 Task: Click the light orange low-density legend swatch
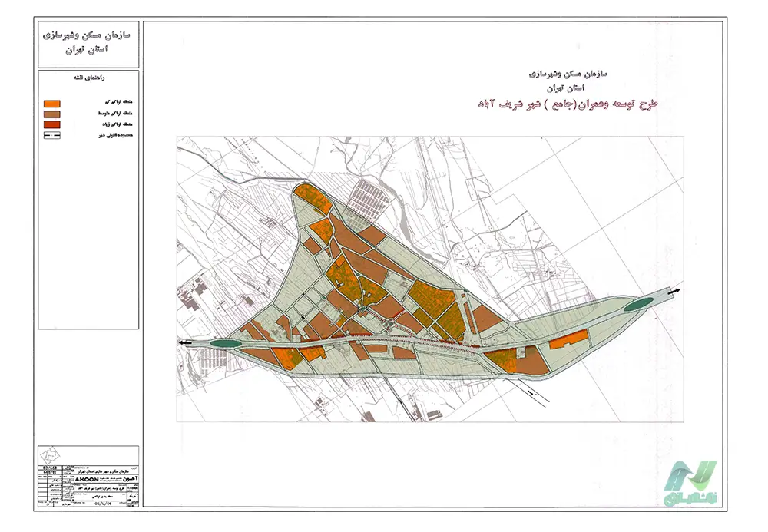coord(53,103)
